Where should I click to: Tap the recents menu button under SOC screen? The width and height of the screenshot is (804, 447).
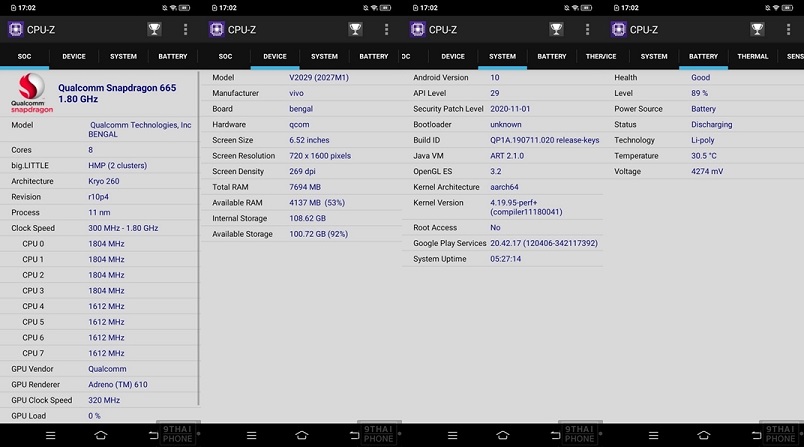pos(50,435)
